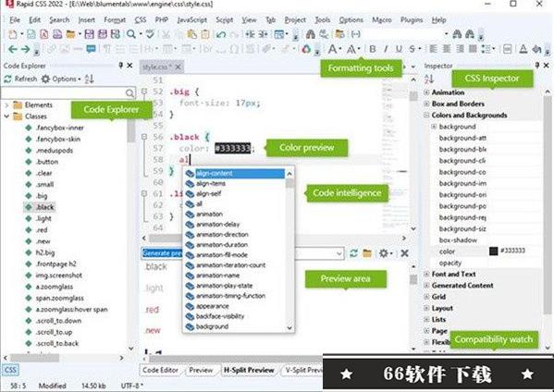This screenshot has width=554, height=392.
Task: Open a file using the folder icon
Action: tap(70, 34)
